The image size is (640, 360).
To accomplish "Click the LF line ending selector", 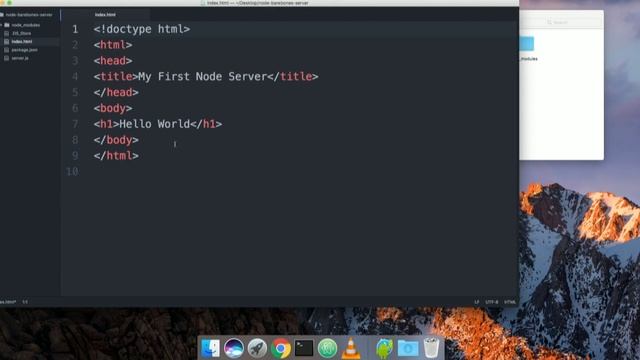I will point(476,302).
